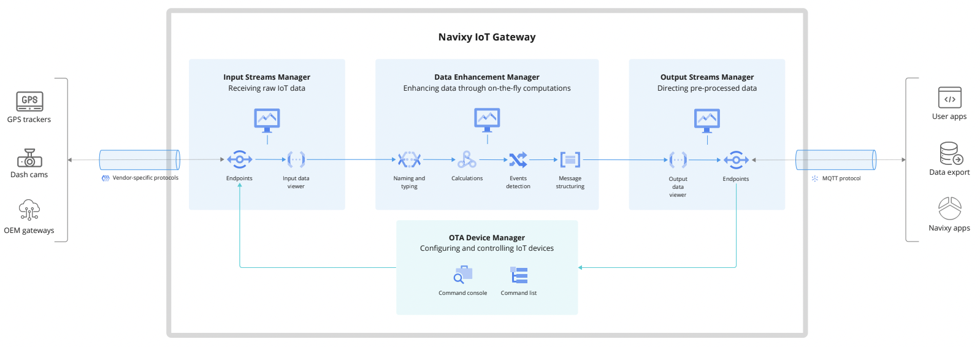Click the 'Vendor-specific protocols' label

tap(145, 178)
